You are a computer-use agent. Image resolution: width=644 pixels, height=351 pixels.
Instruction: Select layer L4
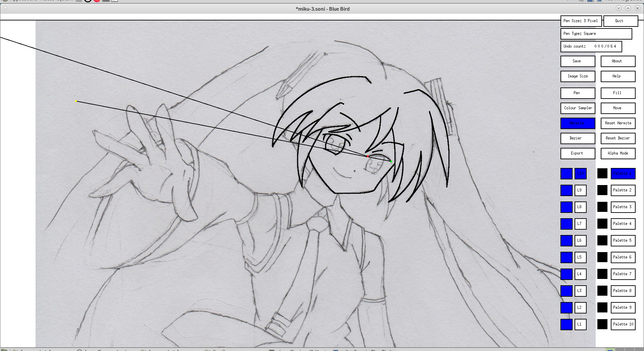(581, 274)
